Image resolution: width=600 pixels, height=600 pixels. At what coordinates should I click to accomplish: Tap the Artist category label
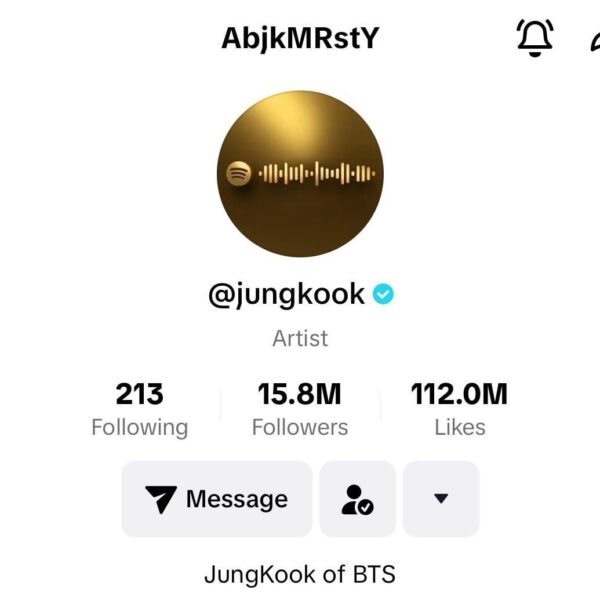click(x=300, y=338)
